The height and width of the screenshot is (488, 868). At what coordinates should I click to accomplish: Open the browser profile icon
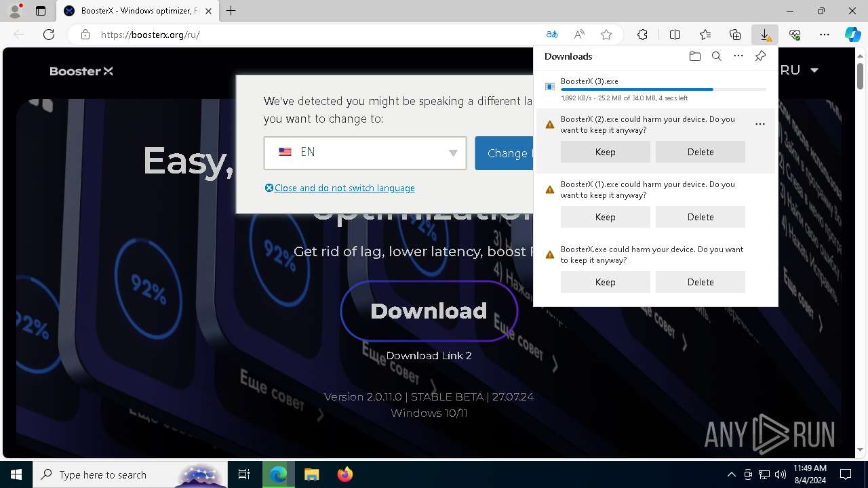pyautogui.click(x=15, y=11)
